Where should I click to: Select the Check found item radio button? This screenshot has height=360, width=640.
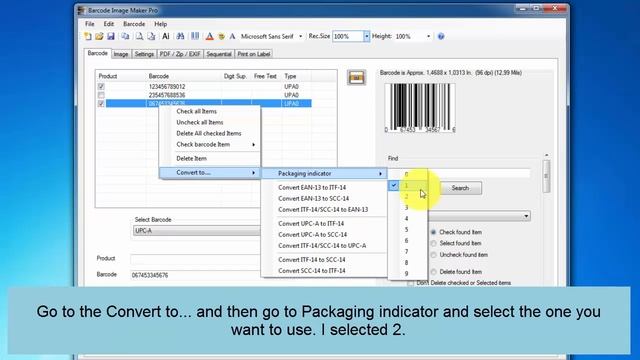pyautogui.click(x=433, y=232)
